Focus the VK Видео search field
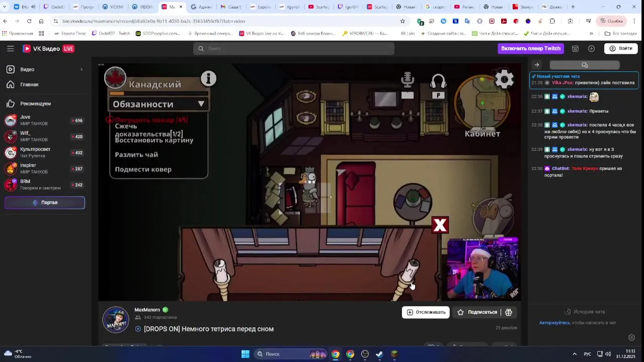644x362 pixels. click(x=294, y=48)
